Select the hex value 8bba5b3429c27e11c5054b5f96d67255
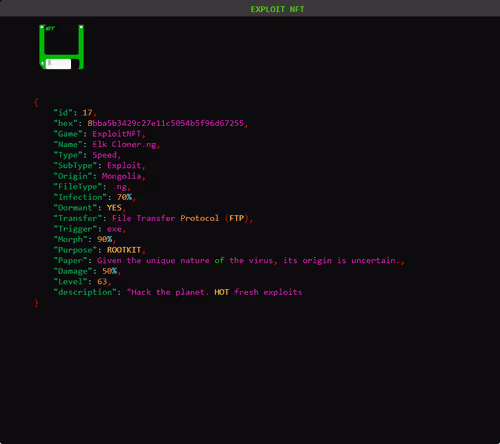 coord(166,123)
